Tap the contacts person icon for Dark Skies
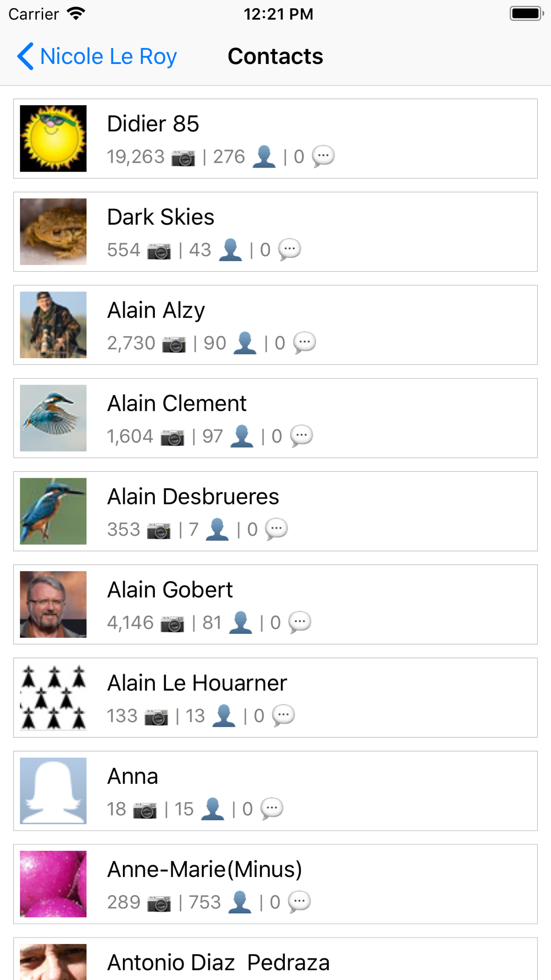The width and height of the screenshot is (551, 980). coord(230,250)
